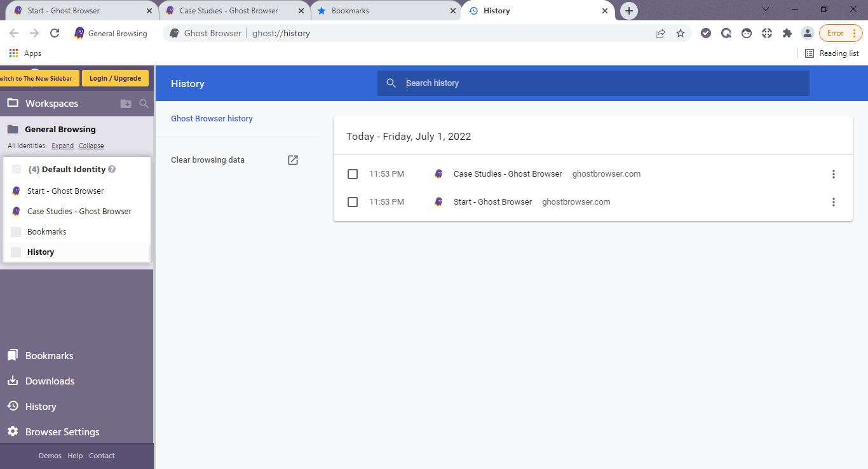Toggle the Default Identity checkbox
The height and width of the screenshot is (469, 868).
17,169
